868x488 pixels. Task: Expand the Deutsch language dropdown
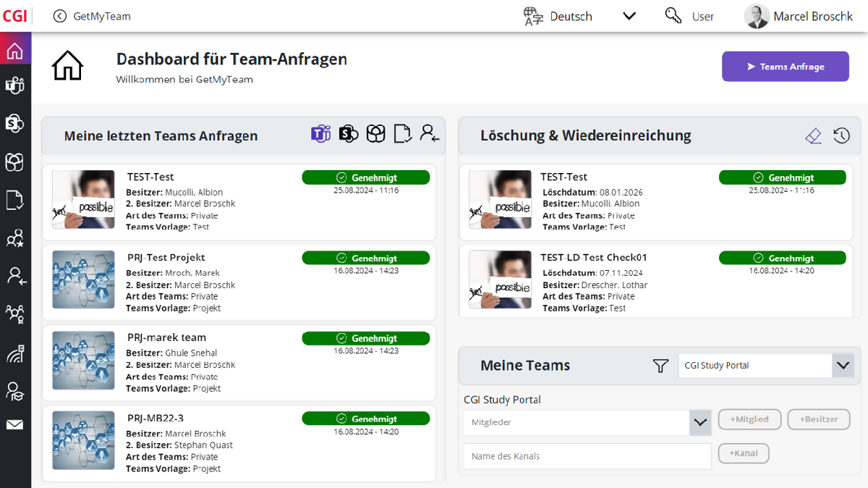pyautogui.click(x=629, y=16)
